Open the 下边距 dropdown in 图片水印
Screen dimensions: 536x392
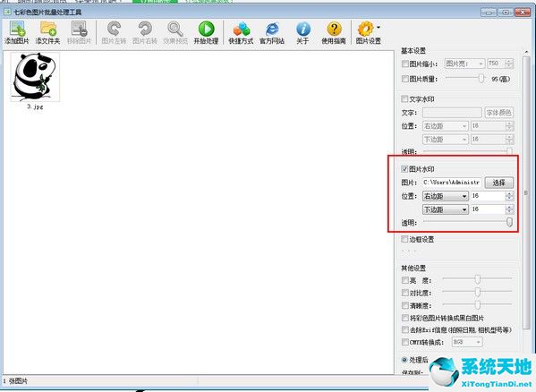(x=445, y=209)
